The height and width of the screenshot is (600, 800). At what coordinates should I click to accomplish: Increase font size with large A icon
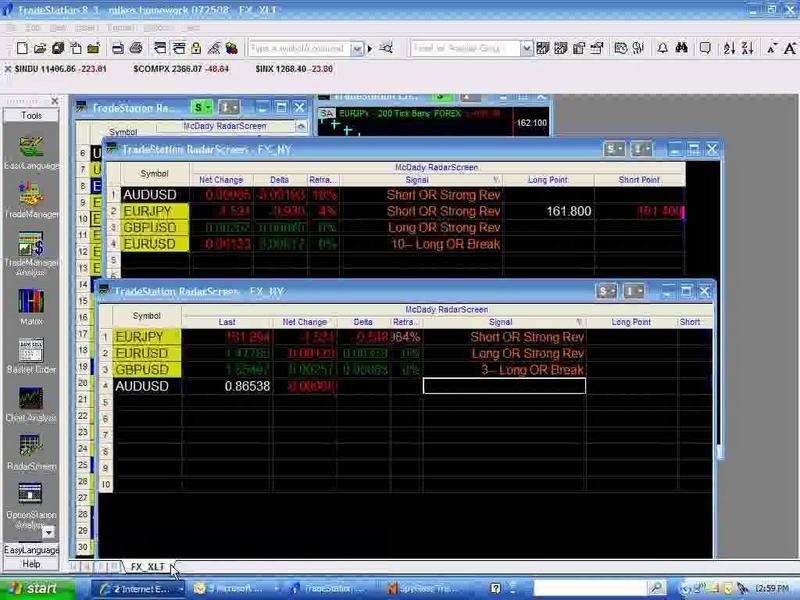coord(789,48)
